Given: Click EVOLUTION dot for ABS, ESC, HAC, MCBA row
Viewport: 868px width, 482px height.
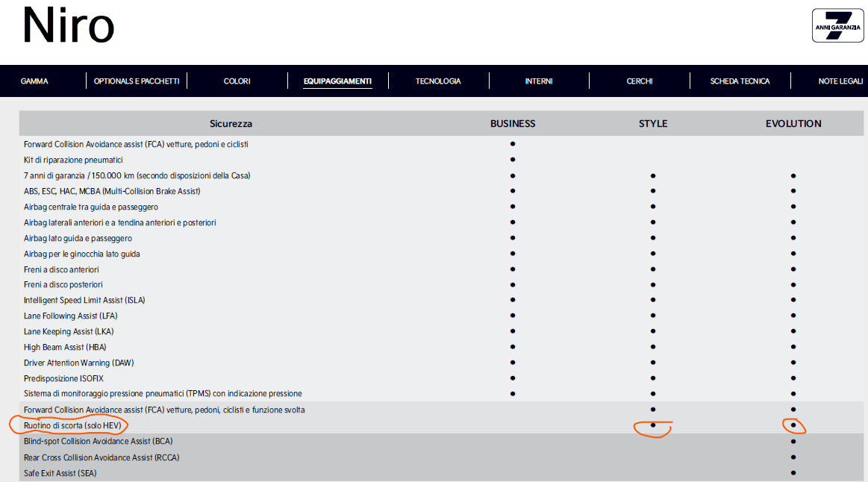Looking at the screenshot, I should 793,191.
